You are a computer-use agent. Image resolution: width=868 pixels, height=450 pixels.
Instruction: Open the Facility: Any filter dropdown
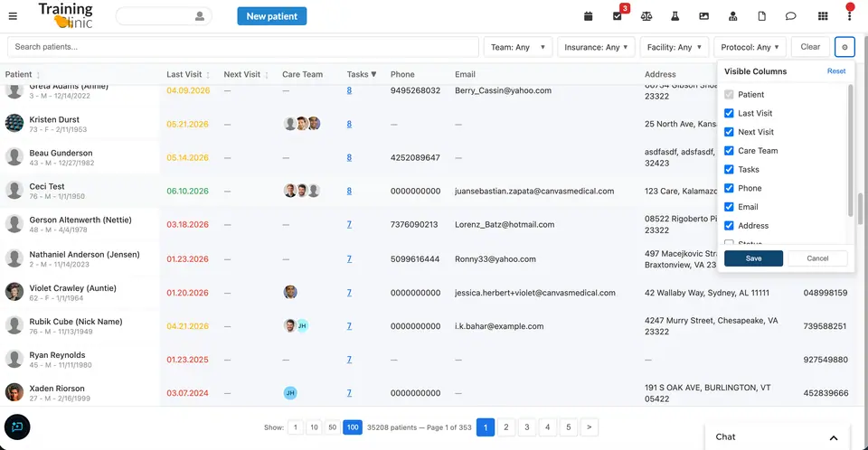click(675, 47)
